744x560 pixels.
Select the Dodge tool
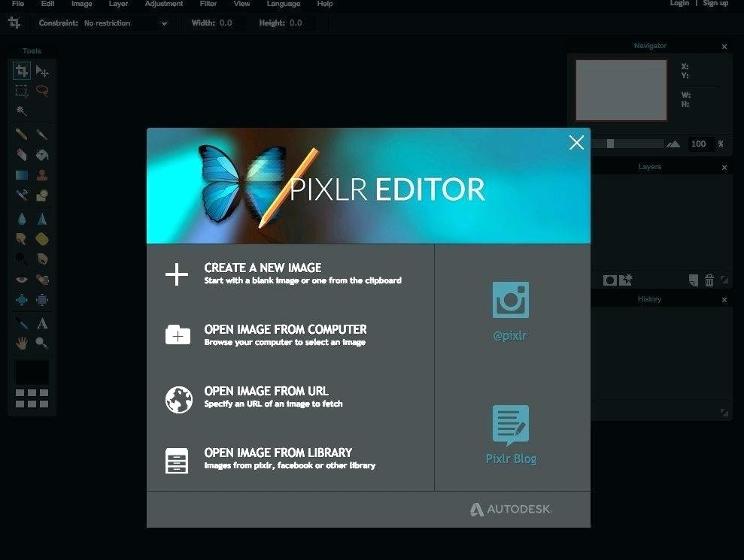point(21,259)
